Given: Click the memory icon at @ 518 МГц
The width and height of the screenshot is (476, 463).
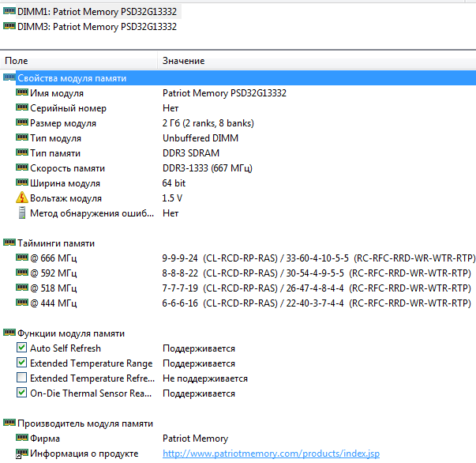Looking at the screenshot, I should pos(22,288).
